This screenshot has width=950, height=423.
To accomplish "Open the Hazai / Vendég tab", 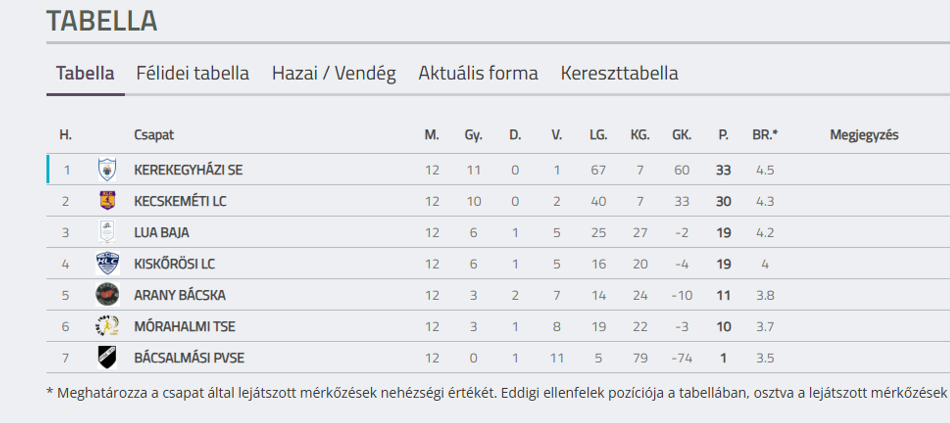I will pyautogui.click(x=334, y=73).
